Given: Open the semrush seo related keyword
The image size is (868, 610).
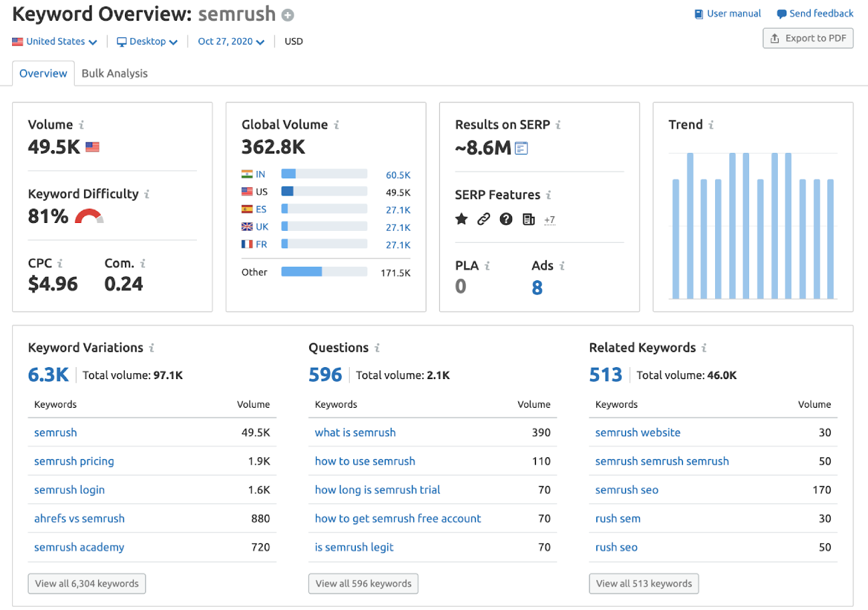Looking at the screenshot, I should tap(627, 490).
